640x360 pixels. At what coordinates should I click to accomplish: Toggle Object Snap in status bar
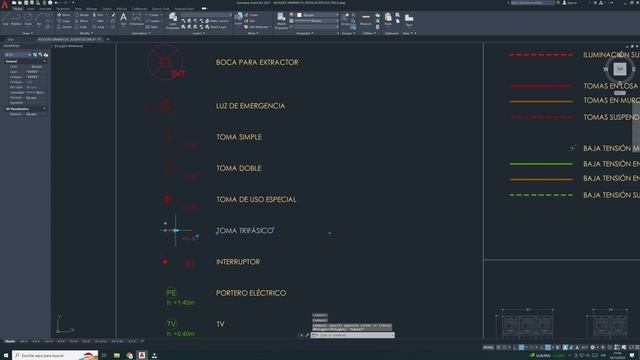tap(548, 347)
